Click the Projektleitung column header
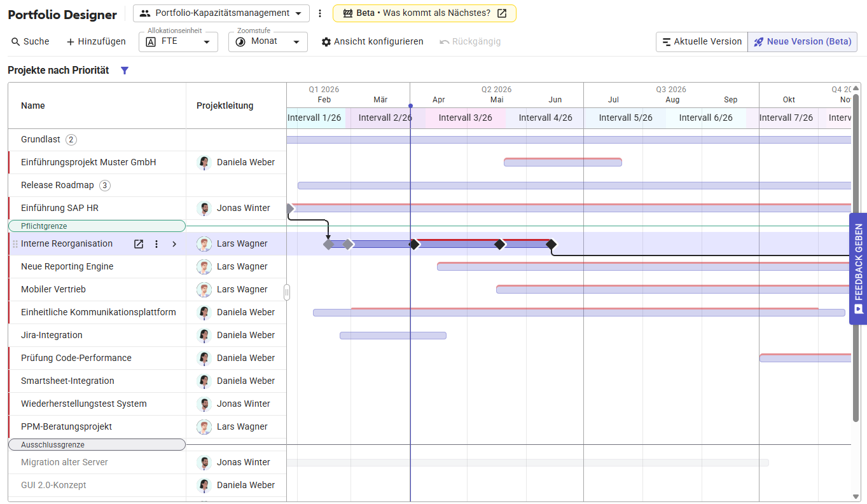This screenshot has height=504, width=867. pyautogui.click(x=225, y=106)
